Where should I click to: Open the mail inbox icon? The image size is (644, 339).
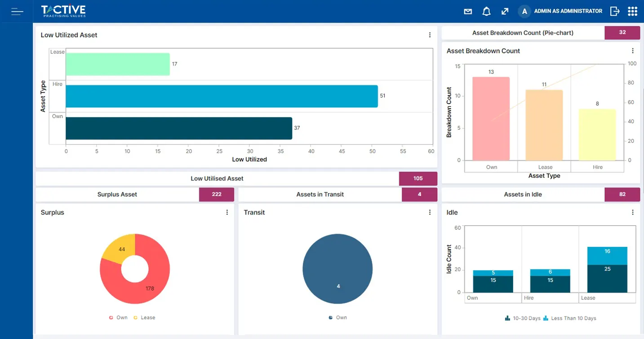[x=468, y=11]
